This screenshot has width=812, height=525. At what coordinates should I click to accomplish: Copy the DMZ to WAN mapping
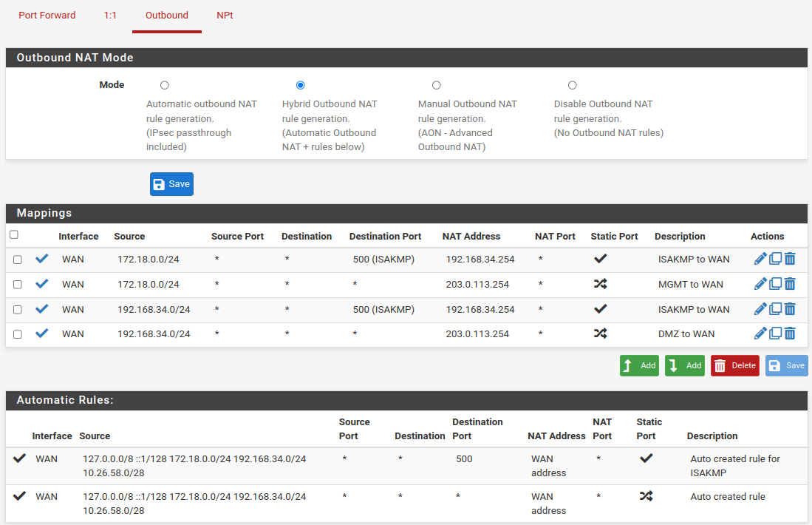(775, 333)
